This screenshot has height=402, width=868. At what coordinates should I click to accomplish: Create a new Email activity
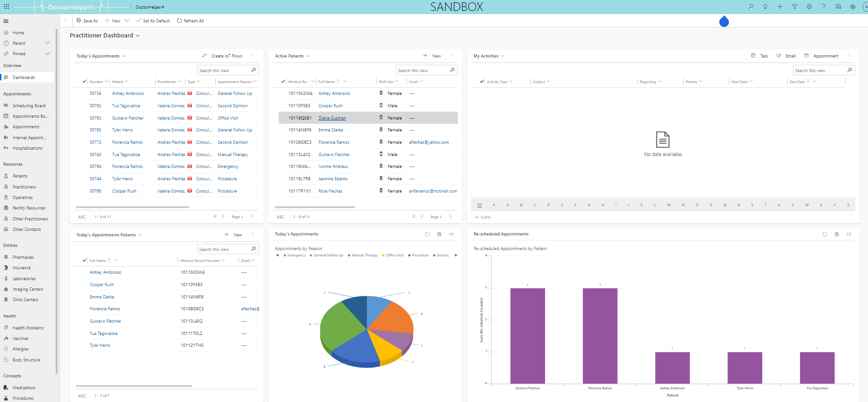click(x=786, y=56)
